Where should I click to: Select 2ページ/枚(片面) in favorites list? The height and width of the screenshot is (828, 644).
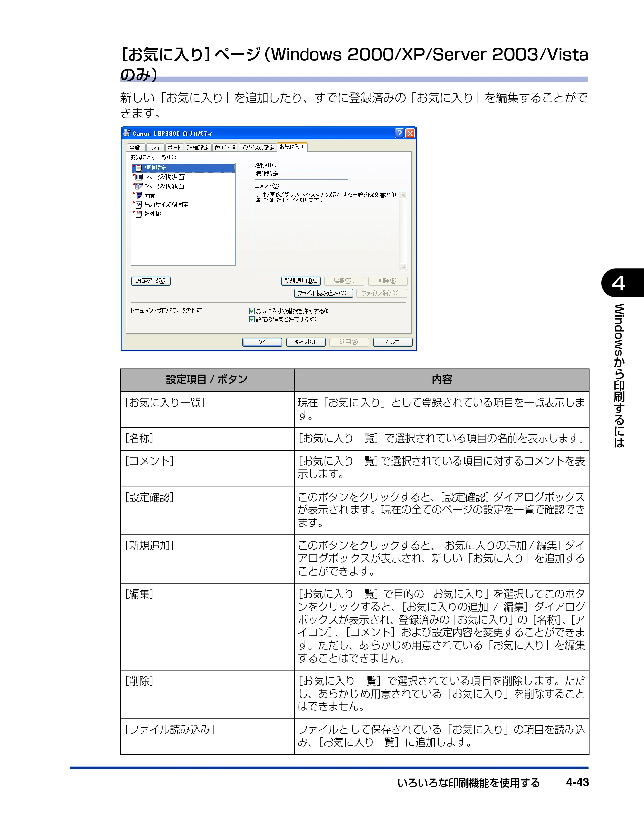pos(165,177)
